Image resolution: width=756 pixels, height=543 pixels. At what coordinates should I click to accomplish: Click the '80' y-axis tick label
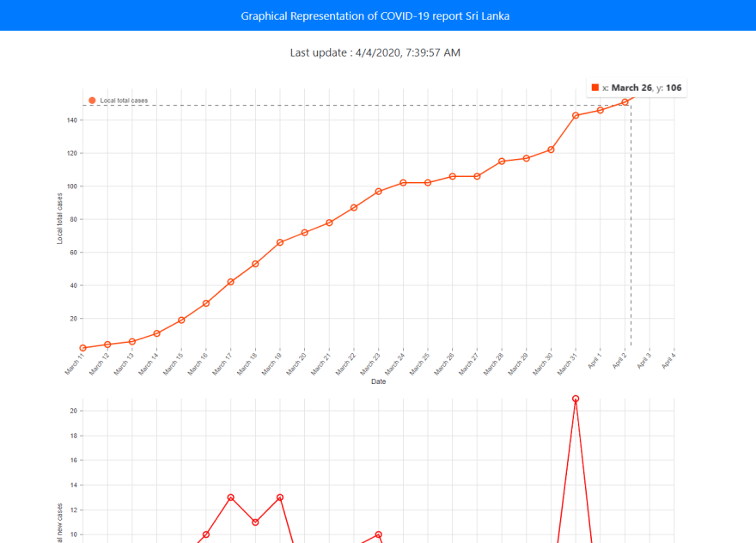(x=73, y=219)
